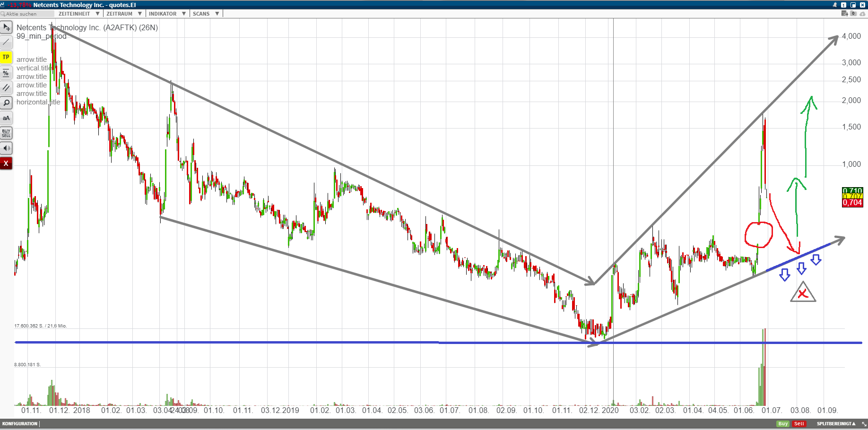
Task: Activate the yellow TP tool
Action: coord(6,58)
